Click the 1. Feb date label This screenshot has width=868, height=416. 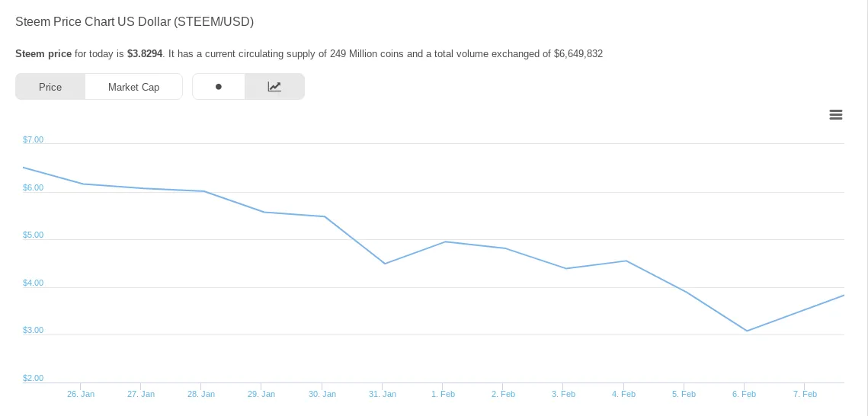click(x=443, y=395)
